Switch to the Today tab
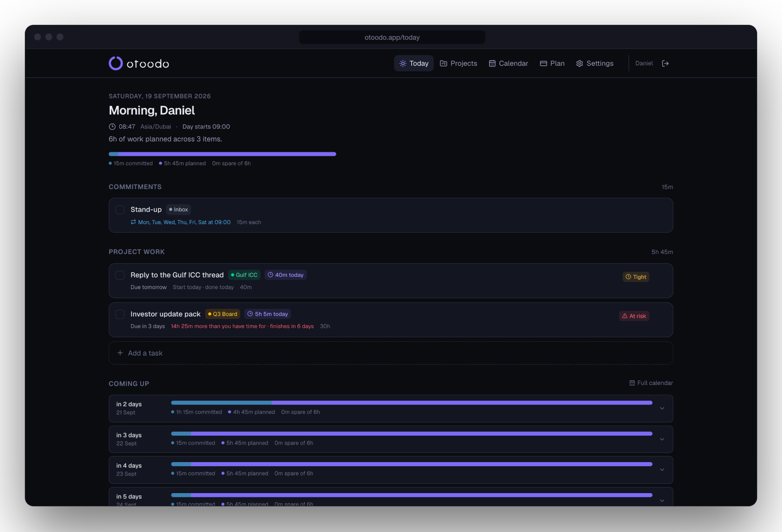782x532 pixels. (414, 63)
